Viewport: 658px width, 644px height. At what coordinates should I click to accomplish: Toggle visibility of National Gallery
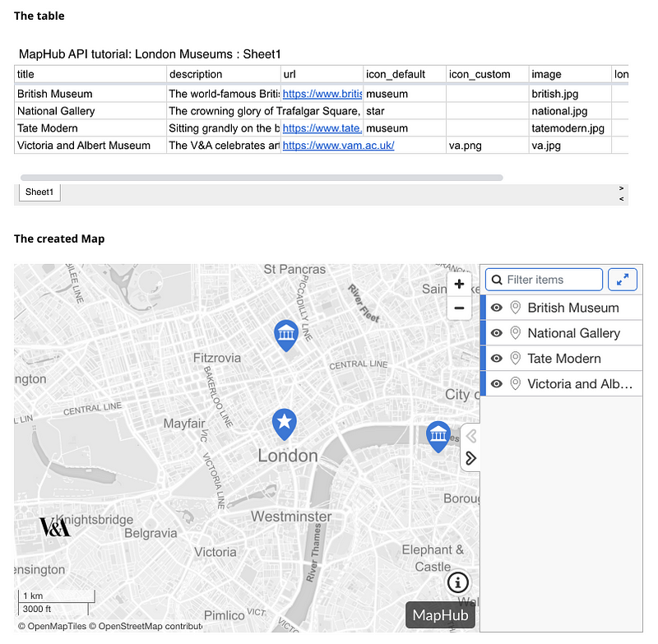pyautogui.click(x=496, y=332)
